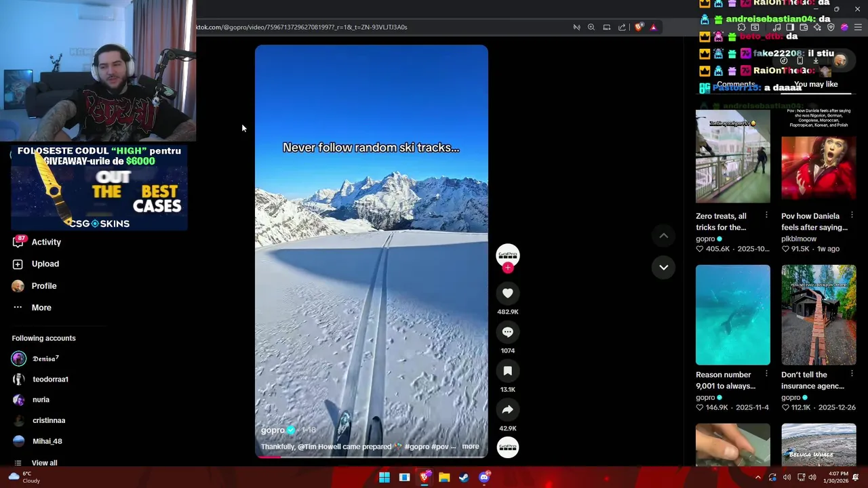Open Brave Shields lion icon
The height and width of the screenshot is (488, 868).
pos(639,27)
